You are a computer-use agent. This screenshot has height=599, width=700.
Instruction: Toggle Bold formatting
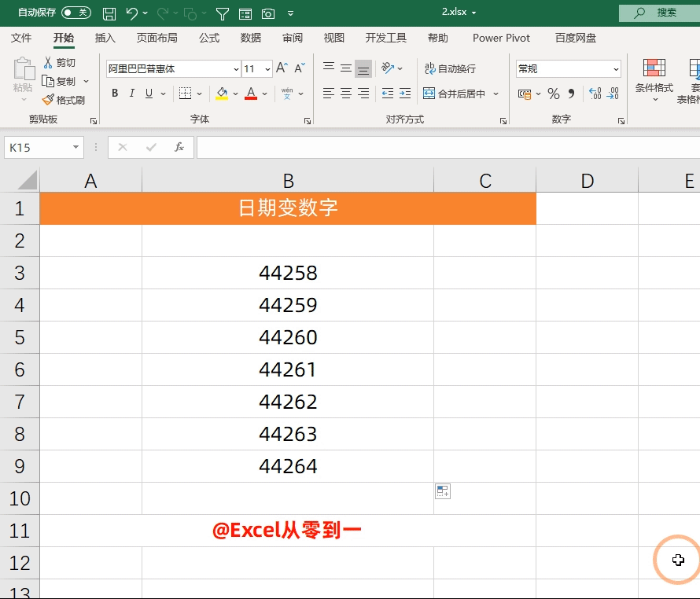pos(115,94)
